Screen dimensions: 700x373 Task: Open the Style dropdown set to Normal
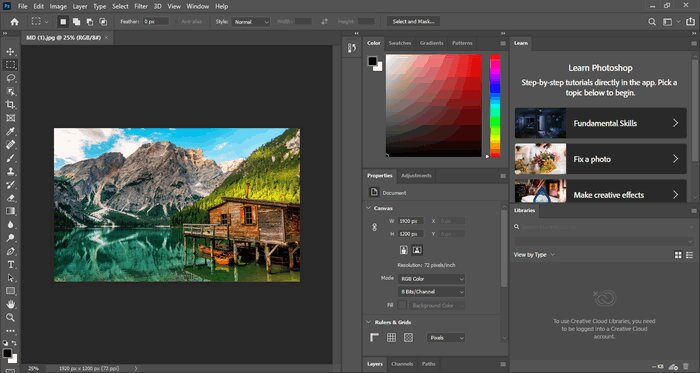point(251,21)
